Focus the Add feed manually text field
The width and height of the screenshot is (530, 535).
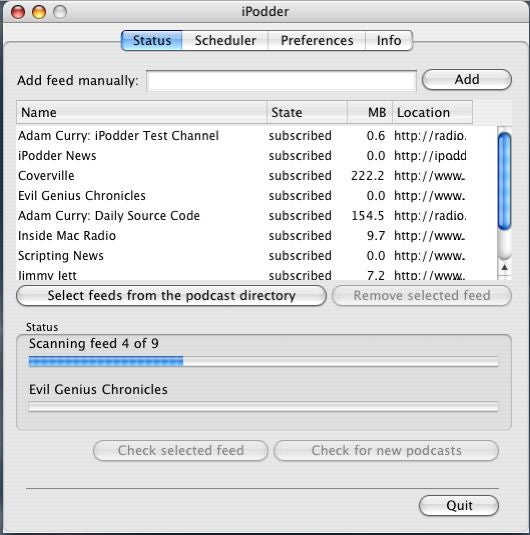coord(282,81)
